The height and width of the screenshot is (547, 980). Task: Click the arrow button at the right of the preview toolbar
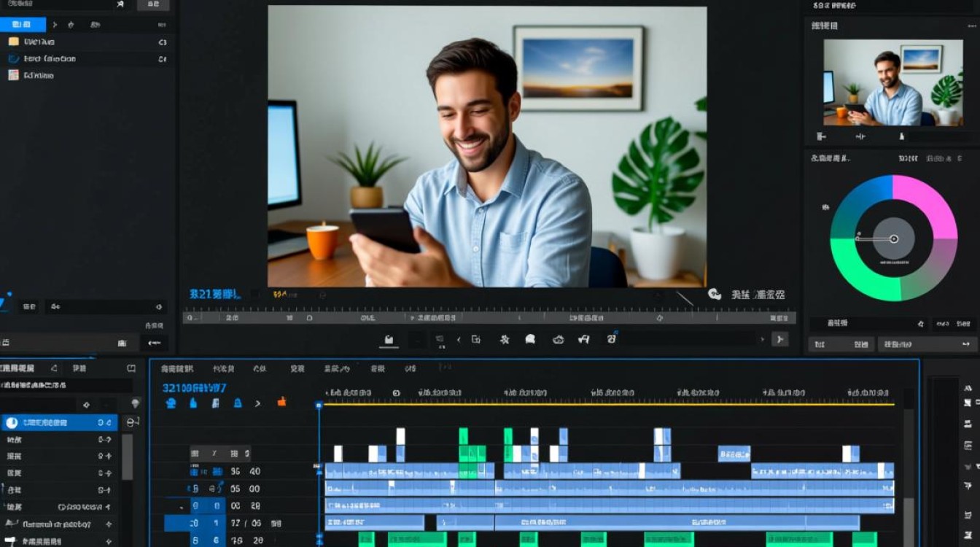point(779,339)
